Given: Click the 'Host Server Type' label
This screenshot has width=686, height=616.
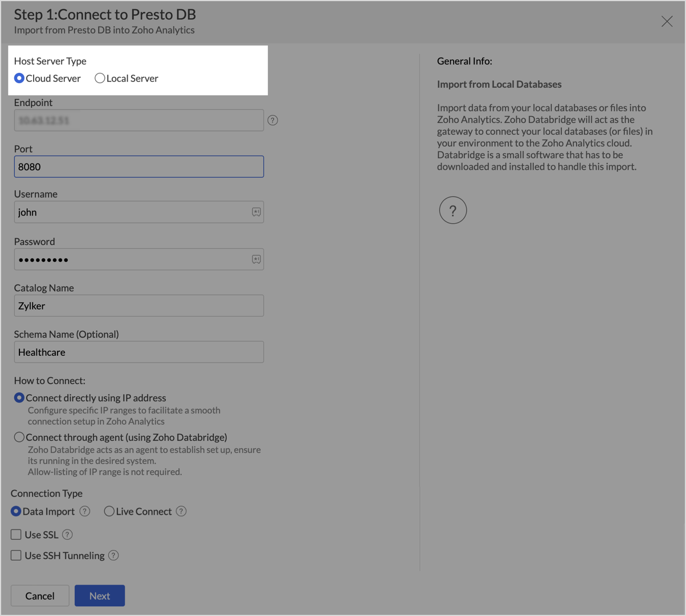Looking at the screenshot, I should (50, 61).
